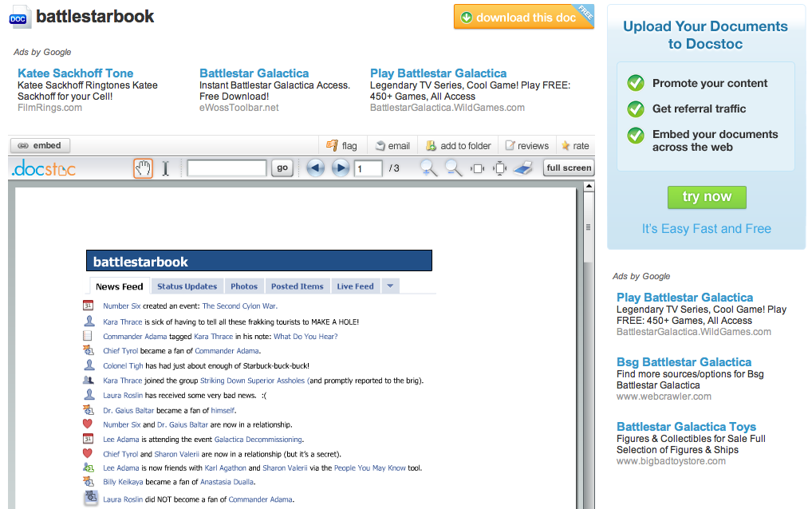Focus the document search text field
812x509 pixels.
coord(227,168)
